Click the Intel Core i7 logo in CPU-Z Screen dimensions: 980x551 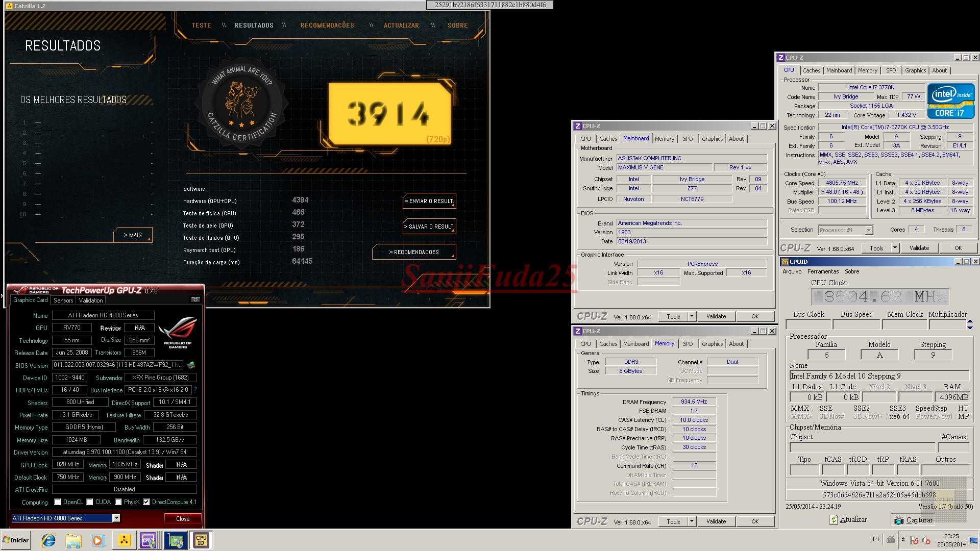(951, 101)
